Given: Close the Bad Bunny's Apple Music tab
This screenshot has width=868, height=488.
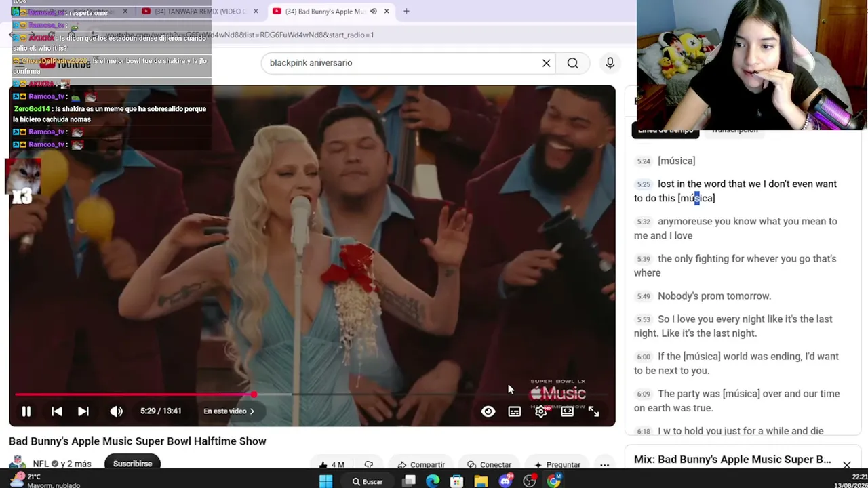Looking at the screenshot, I should pos(387,11).
